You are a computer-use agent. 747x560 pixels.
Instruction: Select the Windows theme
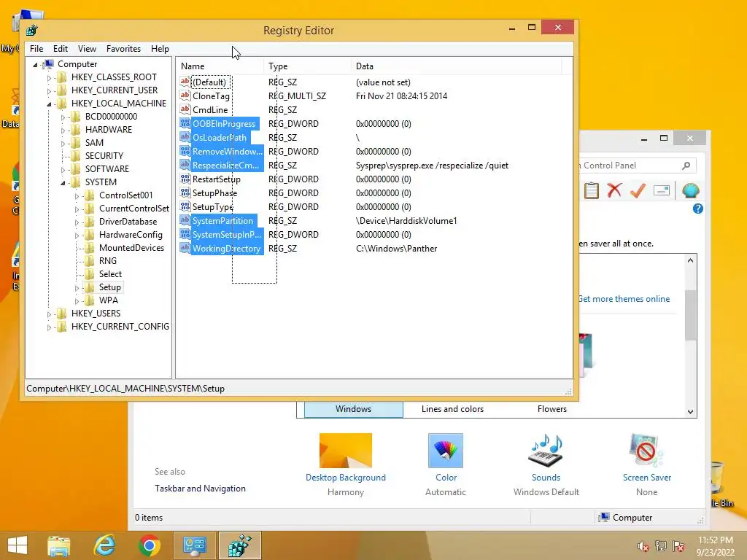(354, 409)
